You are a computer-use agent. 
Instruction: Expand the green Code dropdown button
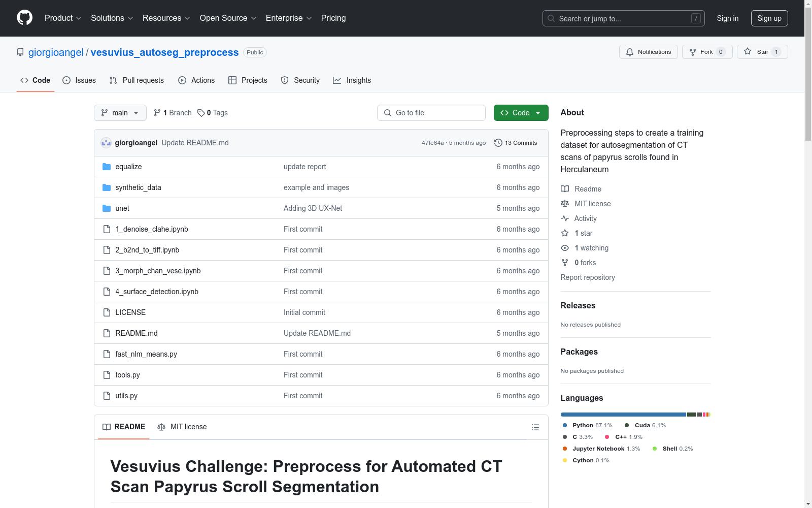(521, 113)
